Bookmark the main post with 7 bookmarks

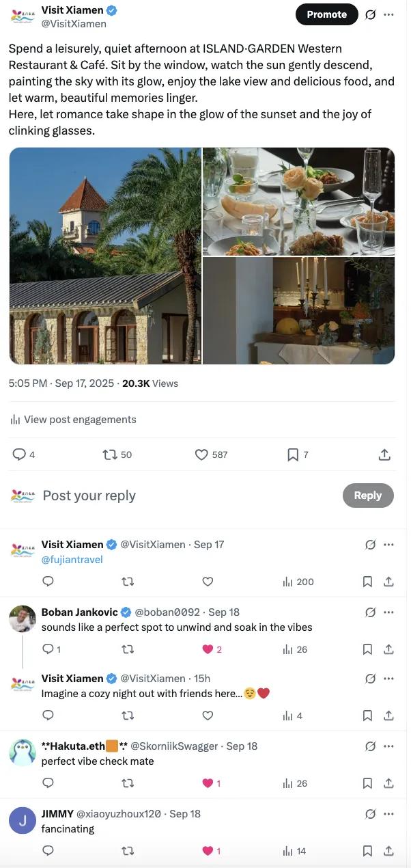[x=293, y=455]
